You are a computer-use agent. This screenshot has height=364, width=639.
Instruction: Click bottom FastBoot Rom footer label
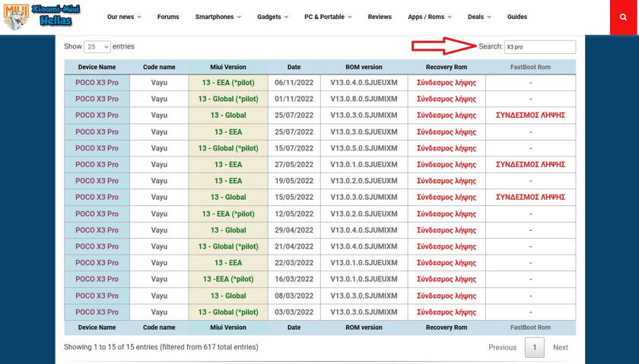tap(530, 328)
